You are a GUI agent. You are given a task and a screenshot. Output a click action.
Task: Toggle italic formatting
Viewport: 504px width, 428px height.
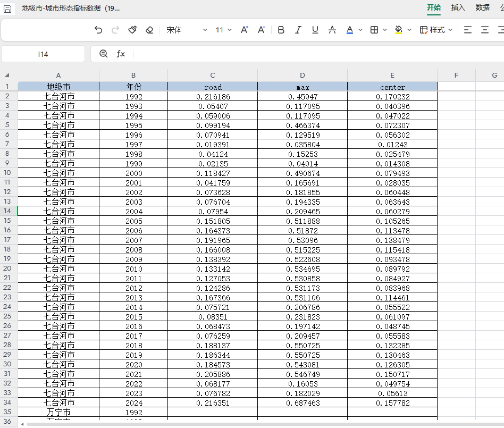[298, 30]
